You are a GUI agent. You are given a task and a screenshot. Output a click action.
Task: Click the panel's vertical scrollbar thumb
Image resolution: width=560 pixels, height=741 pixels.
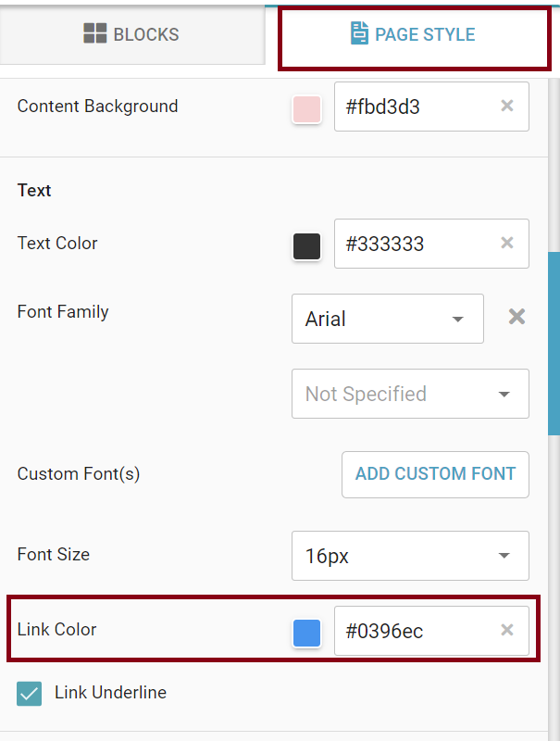coord(554,343)
